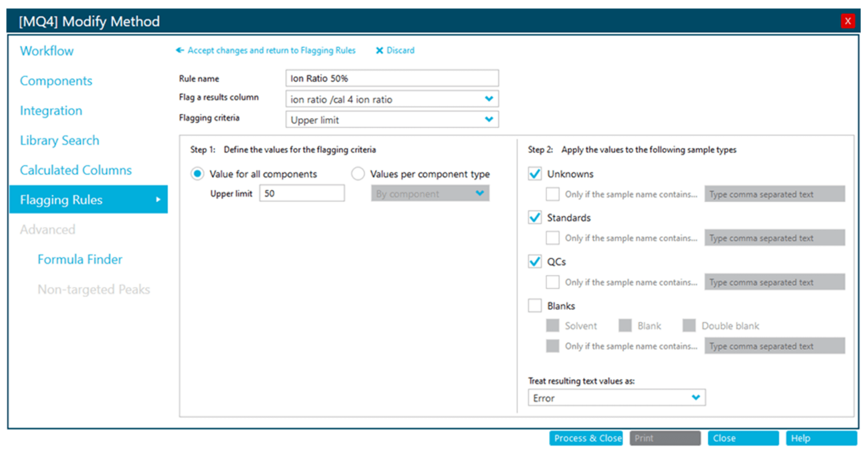868x455 pixels.
Task: Click the Rule name text field
Action: click(x=392, y=78)
